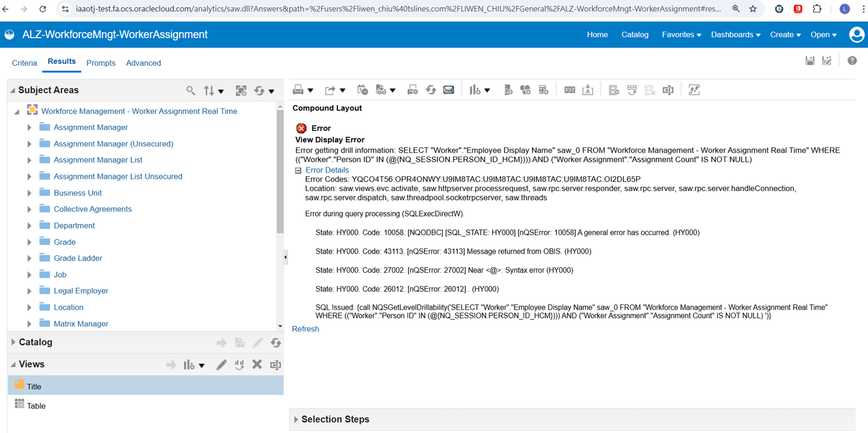Image resolution: width=868 pixels, height=433 pixels.
Task: Go to Home in the header
Action: click(597, 34)
